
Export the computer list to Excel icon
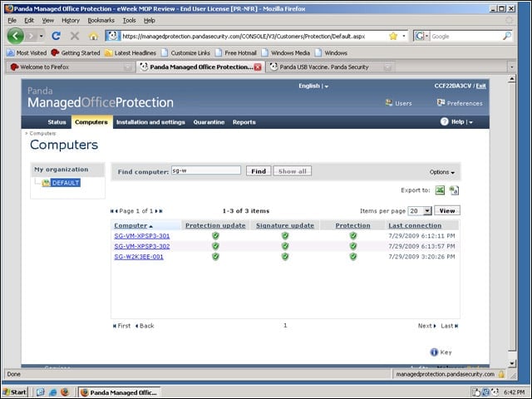[440, 190]
